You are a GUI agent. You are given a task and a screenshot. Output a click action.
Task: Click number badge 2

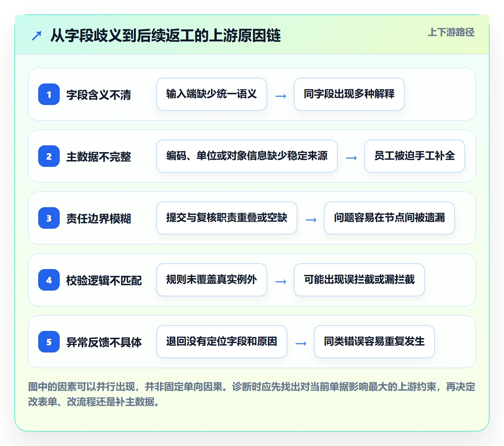click(x=49, y=156)
